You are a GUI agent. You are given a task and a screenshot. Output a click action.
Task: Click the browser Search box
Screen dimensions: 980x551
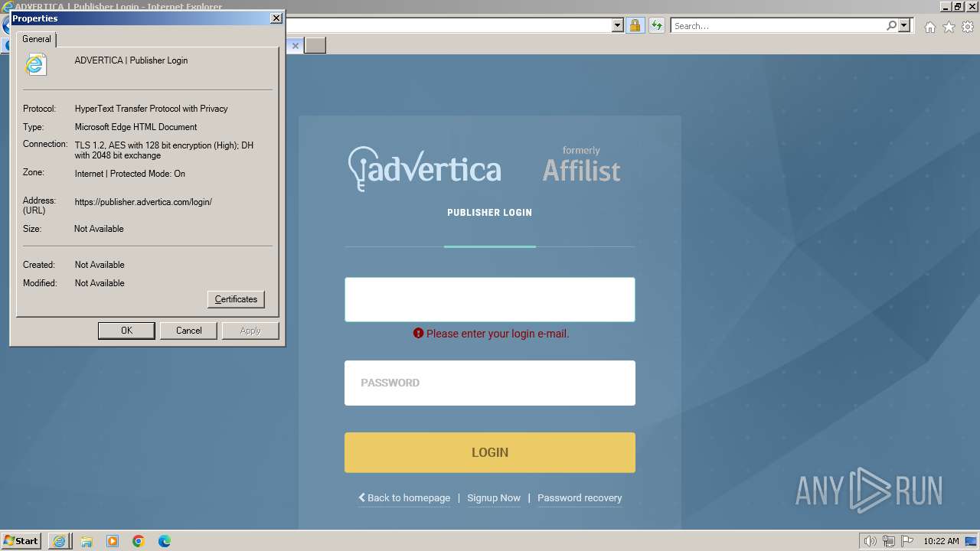[777, 26]
